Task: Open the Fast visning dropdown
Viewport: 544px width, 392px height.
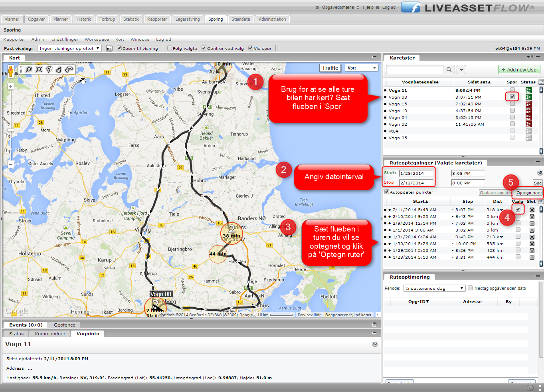Action: click(69, 48)
